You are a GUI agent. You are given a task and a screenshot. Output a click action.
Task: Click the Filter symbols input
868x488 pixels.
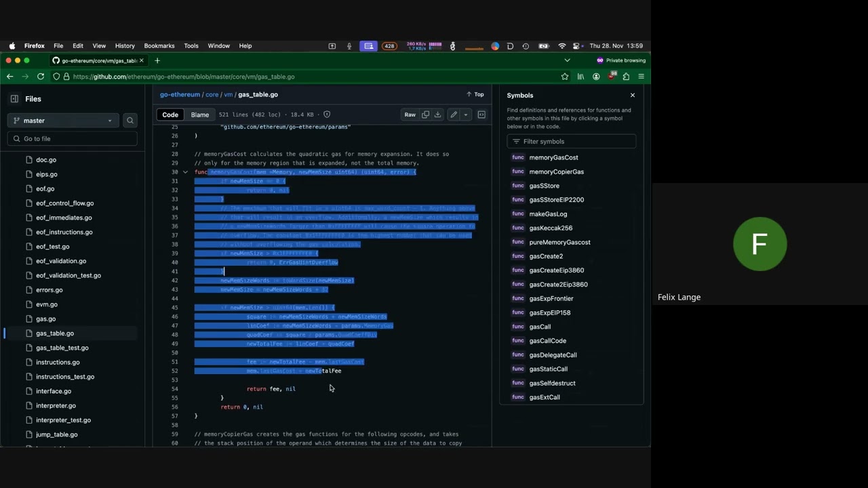coord(572,142)
